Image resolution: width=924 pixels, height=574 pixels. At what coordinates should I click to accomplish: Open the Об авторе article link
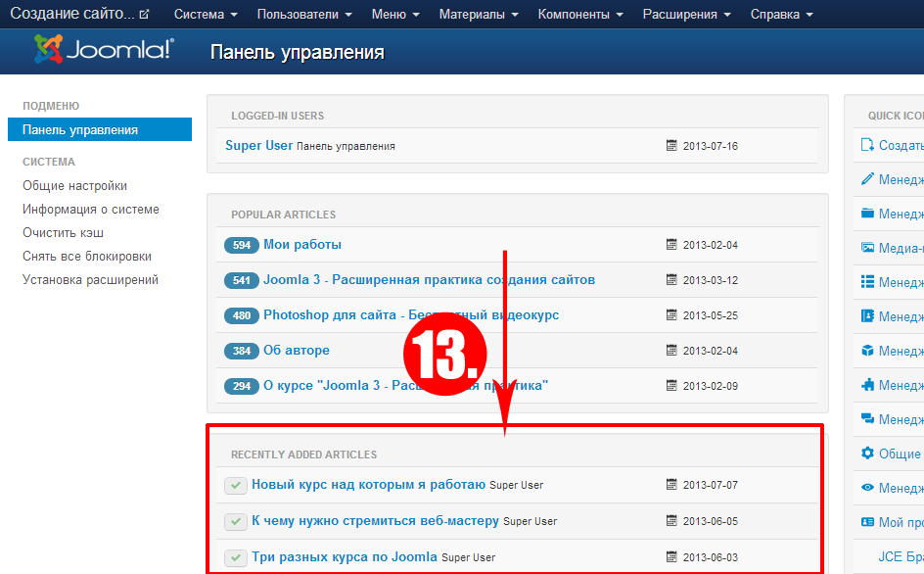(x=296, y=351)
